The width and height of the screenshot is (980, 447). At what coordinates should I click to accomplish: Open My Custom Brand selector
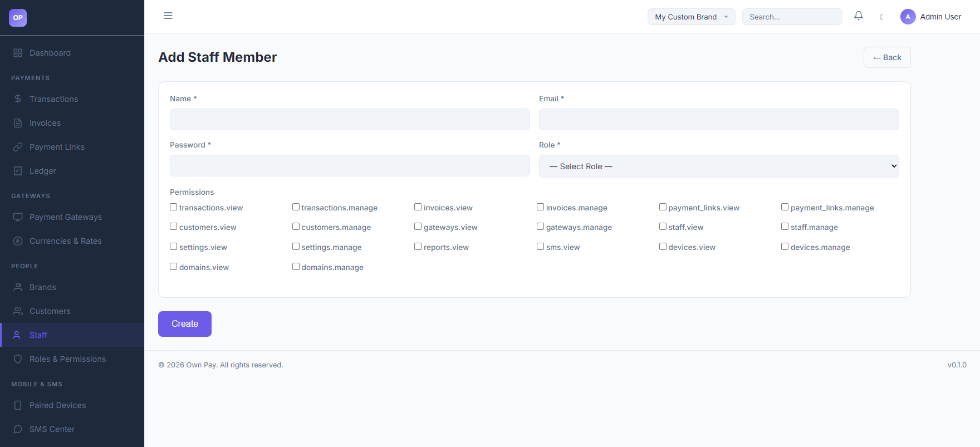pyautogui.click(x=692, y=17)
